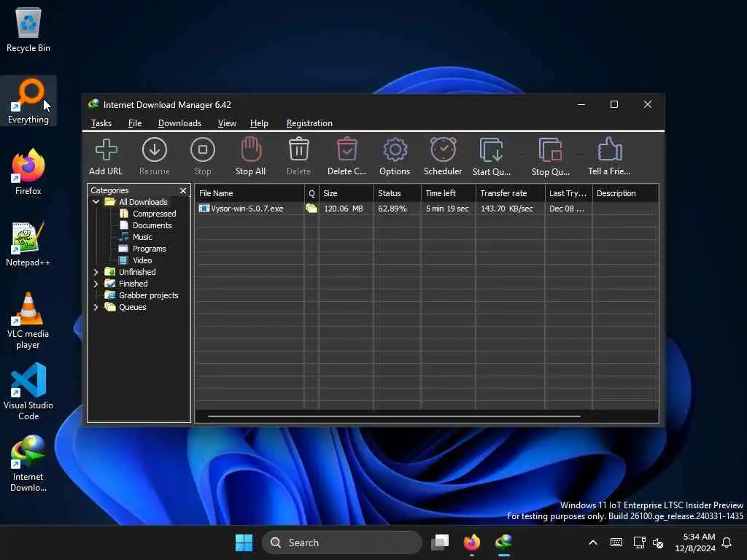Click the horizontal scrollbar in download list
Image resolution: width=747 pixels, height=560 pixels.
(x=394, y=416)
